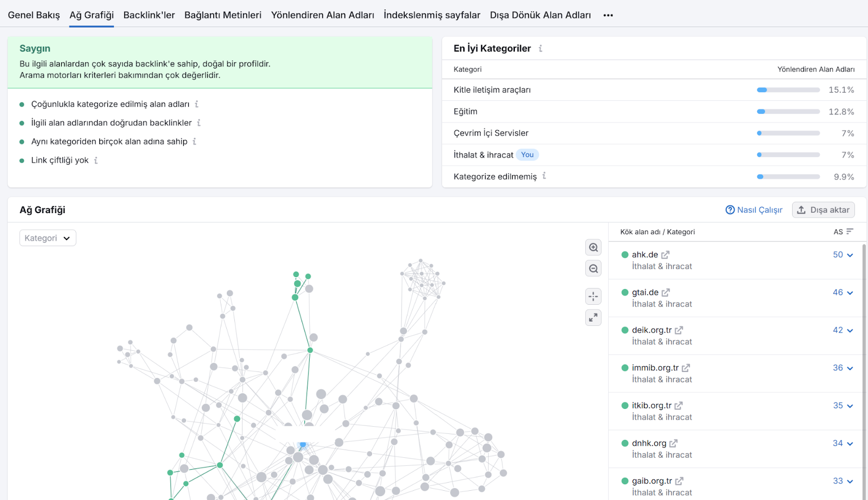Click the Çevrim İçi Servisler category label
The image size is (868, 500).
point(491,133)
